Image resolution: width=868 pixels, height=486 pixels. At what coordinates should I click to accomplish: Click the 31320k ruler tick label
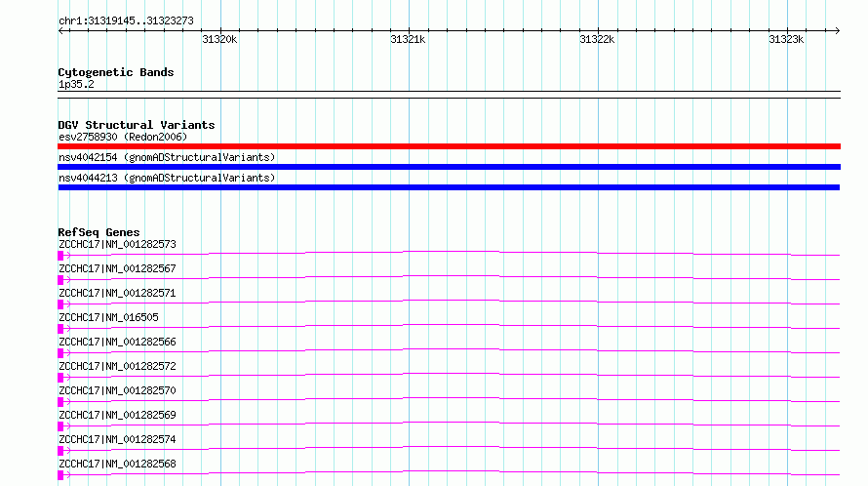[x=219, y=39]
